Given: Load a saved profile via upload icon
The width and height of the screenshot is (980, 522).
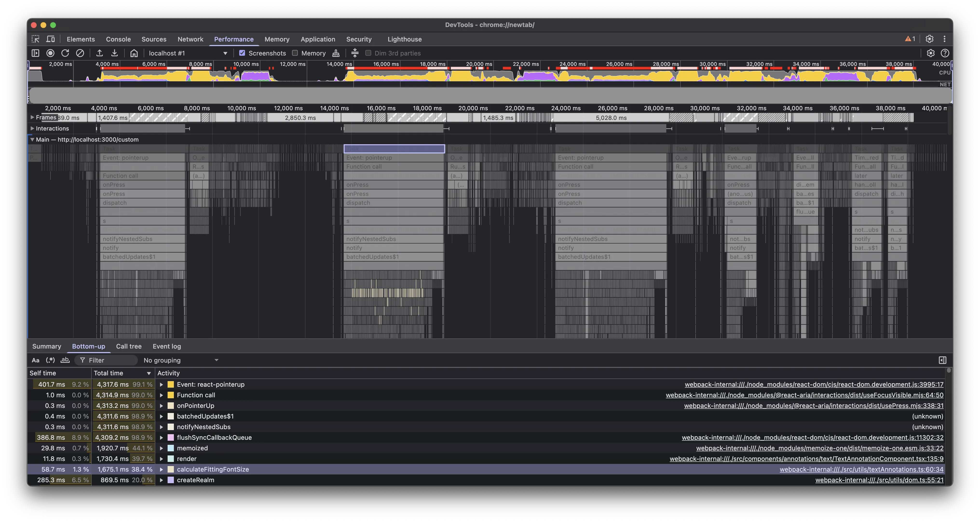Looking at the screenshot, I should (x=100, y=53).
